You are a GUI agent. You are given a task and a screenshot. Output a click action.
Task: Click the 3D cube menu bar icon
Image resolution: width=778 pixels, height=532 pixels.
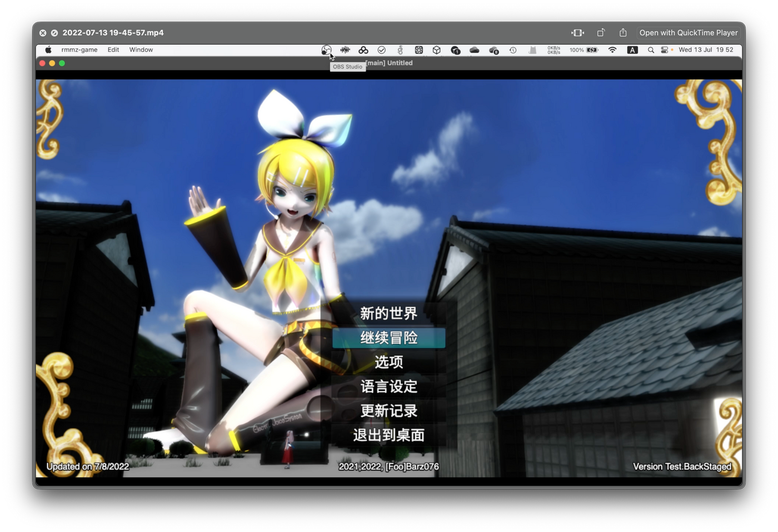pos(437,50)
